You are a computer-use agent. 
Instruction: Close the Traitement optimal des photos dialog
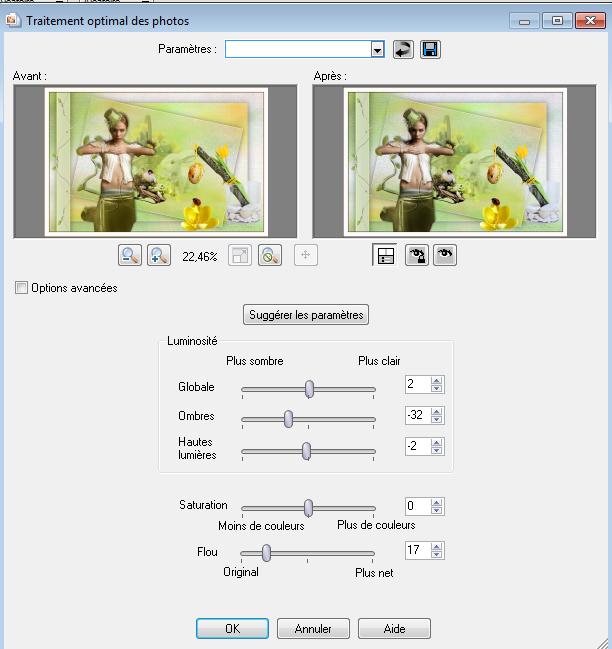tap(590, 21)
